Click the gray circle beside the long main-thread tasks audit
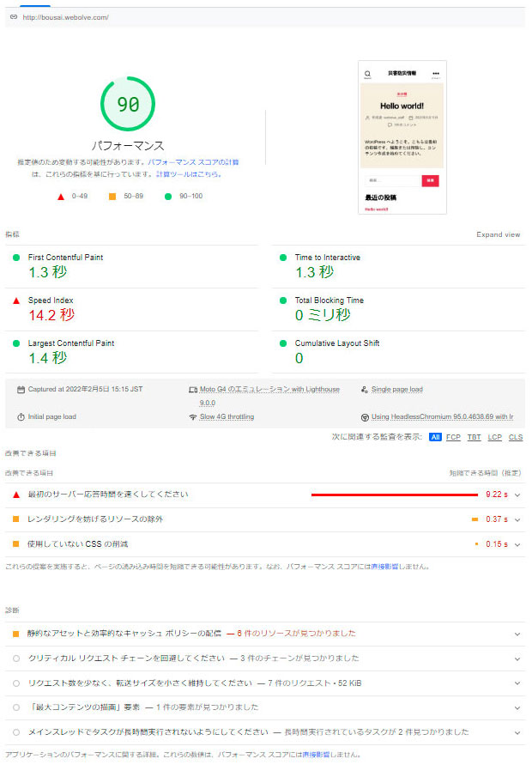 tap(16, 732)
